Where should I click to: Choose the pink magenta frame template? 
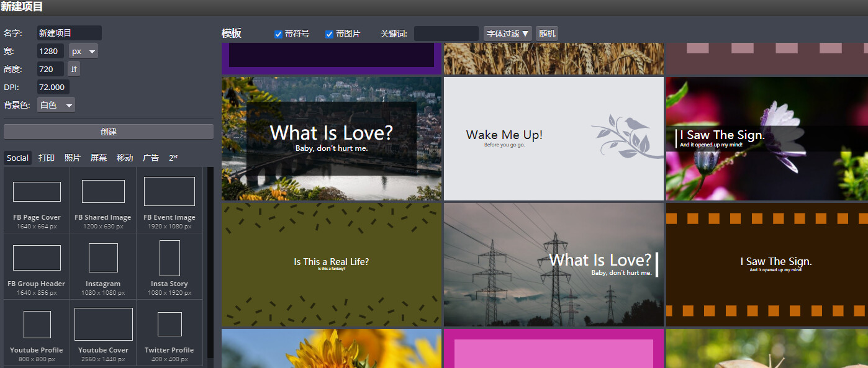click(x=554, y=348)
